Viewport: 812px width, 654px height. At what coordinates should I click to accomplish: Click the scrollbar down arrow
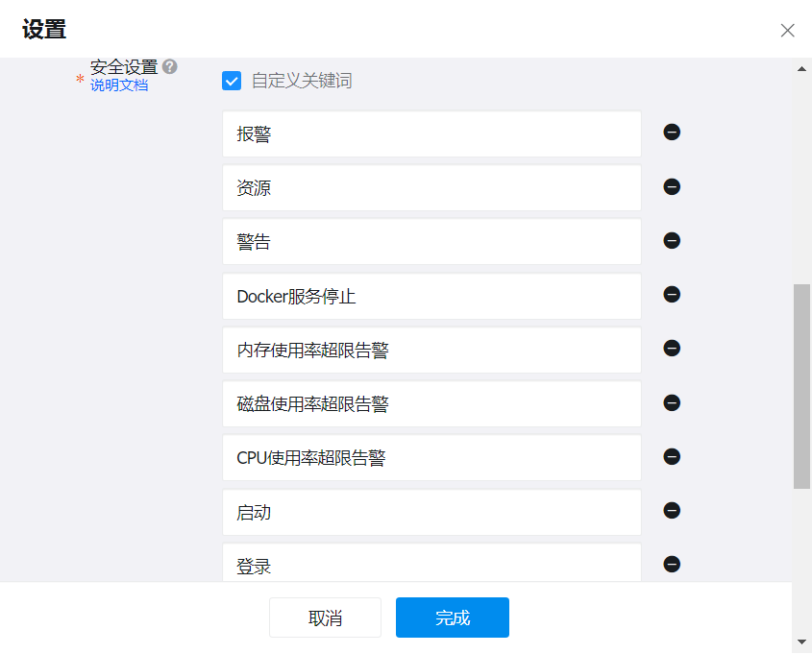tap(801, 642)
